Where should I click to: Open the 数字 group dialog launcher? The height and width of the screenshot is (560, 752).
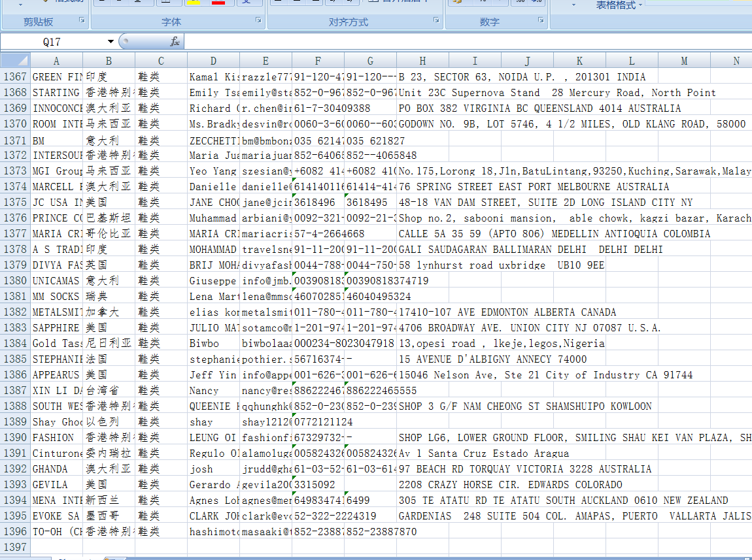click(x=541, y=21)
